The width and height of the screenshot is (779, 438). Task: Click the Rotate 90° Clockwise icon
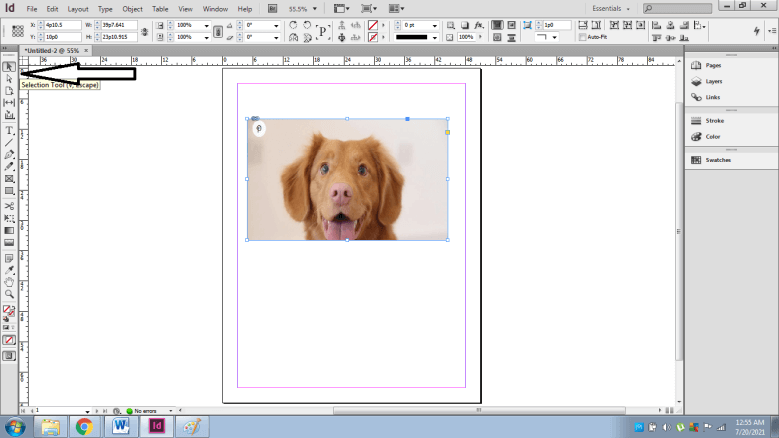(x=293, y=25)
